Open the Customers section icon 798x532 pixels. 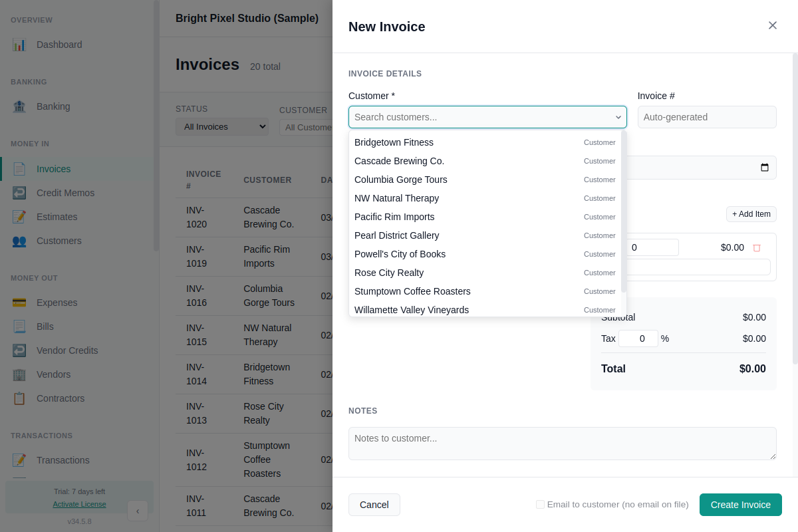coord(19,241)
